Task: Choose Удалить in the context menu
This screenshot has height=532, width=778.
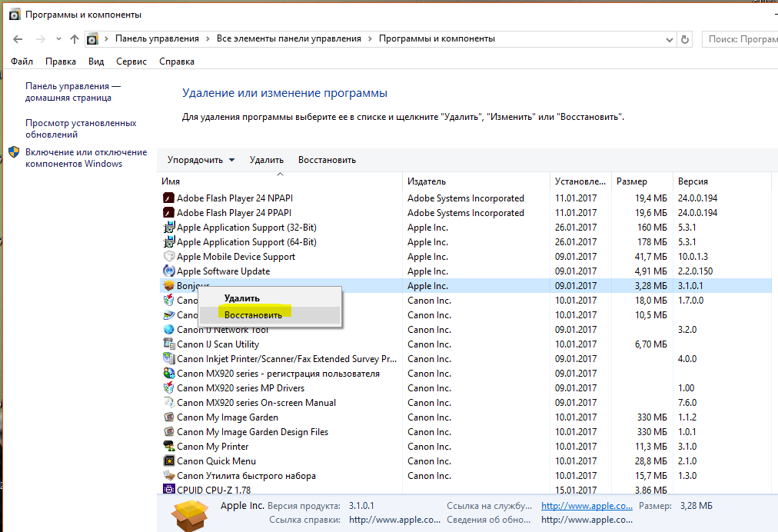Action: coord(270,298)
